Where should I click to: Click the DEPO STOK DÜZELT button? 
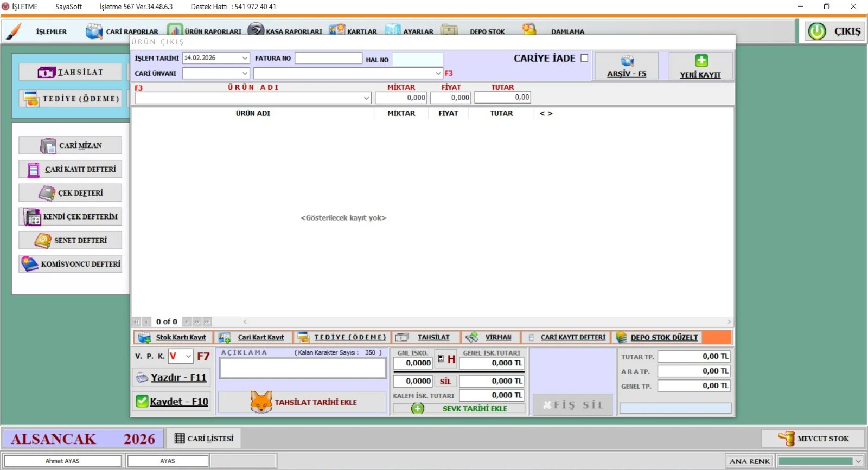point(658,337)
